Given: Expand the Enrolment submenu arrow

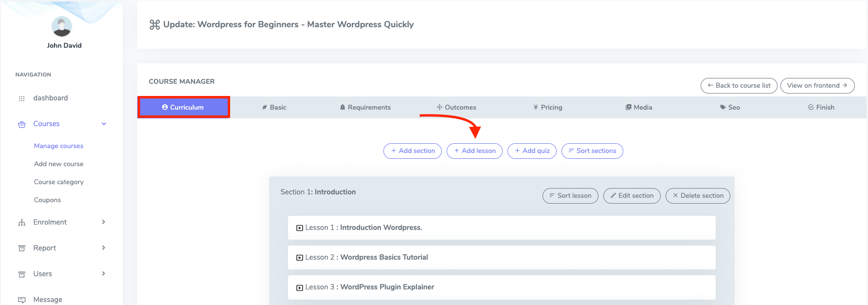Looking at the screenshot, I should tap(104, 222).
